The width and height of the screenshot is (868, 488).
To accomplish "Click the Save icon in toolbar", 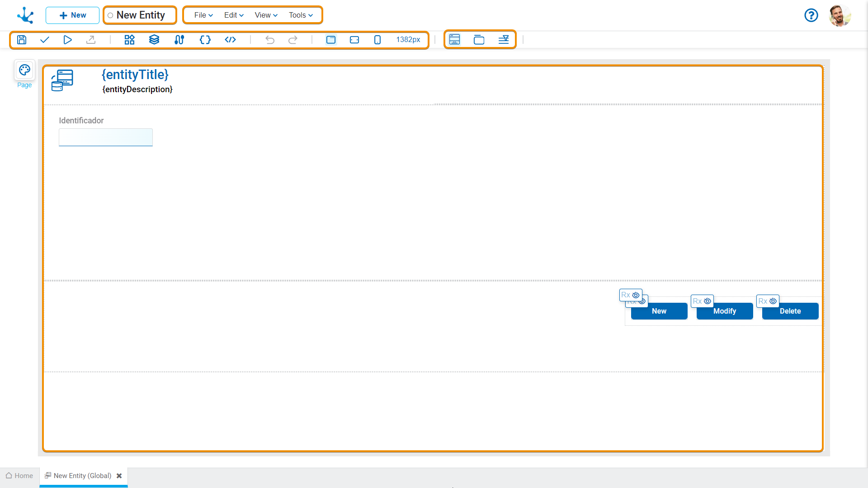I will point(22,40).
